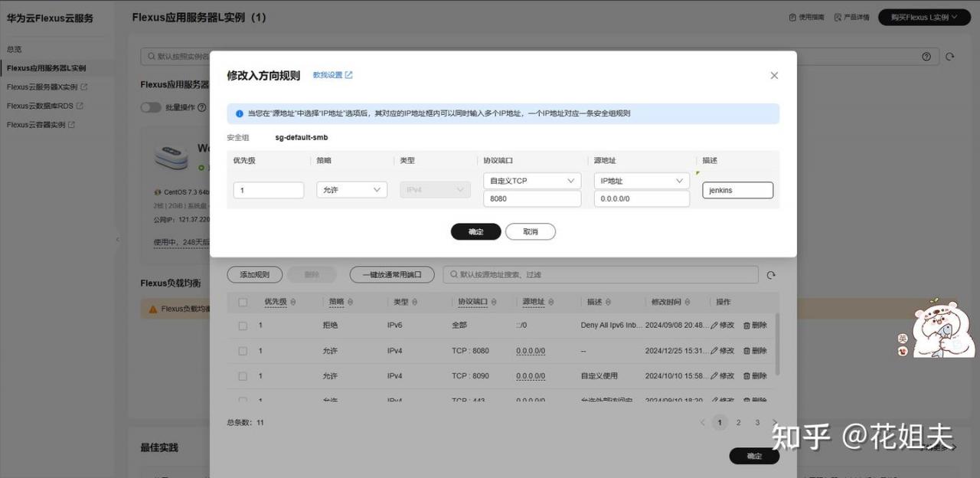Screen dimensions: 980x478
Task: Click the help icon beside 批量操作
Action: tap(202, 108)
